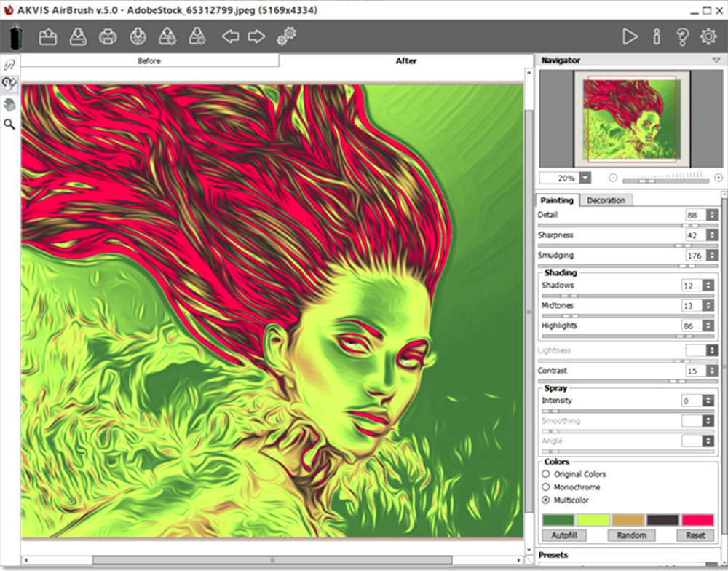The image size is (728, 571).
Task: Select the Multicolor radio button
Action: pyautogui.click(x=546, y=500)
